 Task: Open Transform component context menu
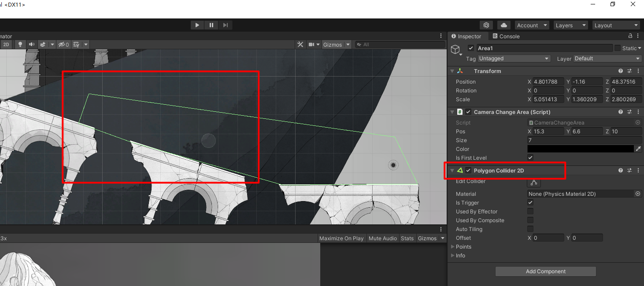(638, 71)
